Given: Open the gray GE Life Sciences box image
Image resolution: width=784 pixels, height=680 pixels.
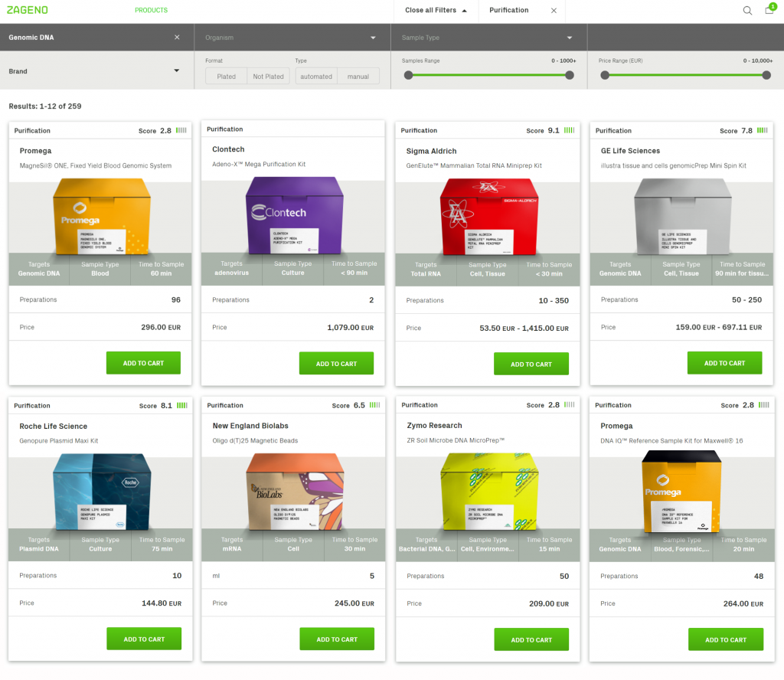Looking at the screenshot, I should click(682, 217).
